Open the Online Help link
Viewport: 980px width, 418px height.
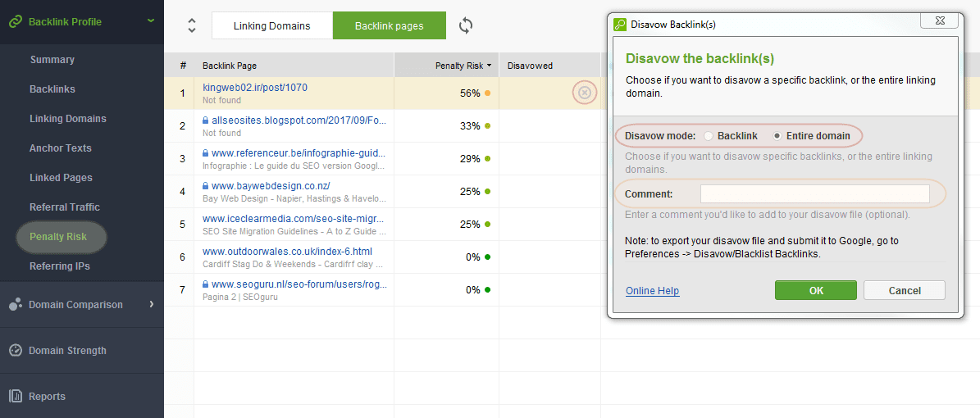click(x=652, y=291)
